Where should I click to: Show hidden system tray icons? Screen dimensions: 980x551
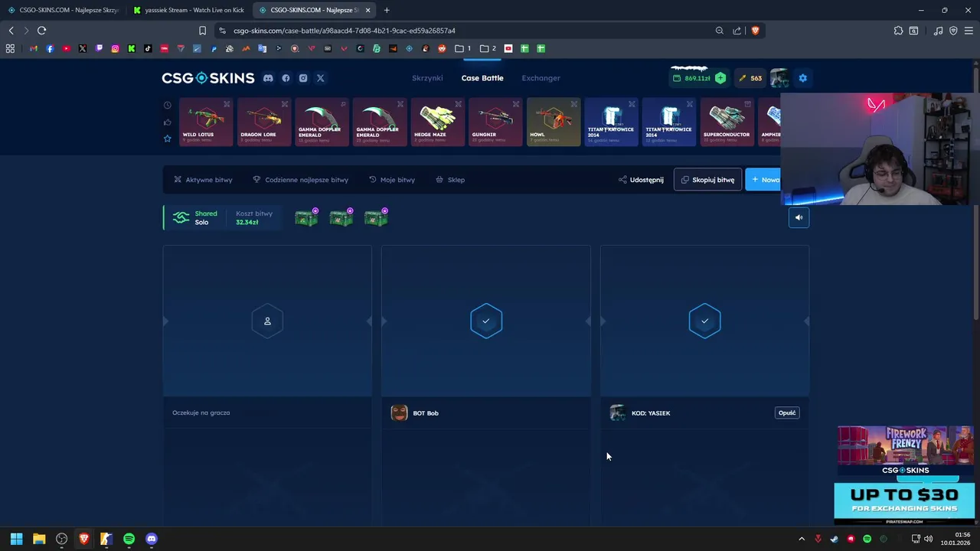point(802,539)
